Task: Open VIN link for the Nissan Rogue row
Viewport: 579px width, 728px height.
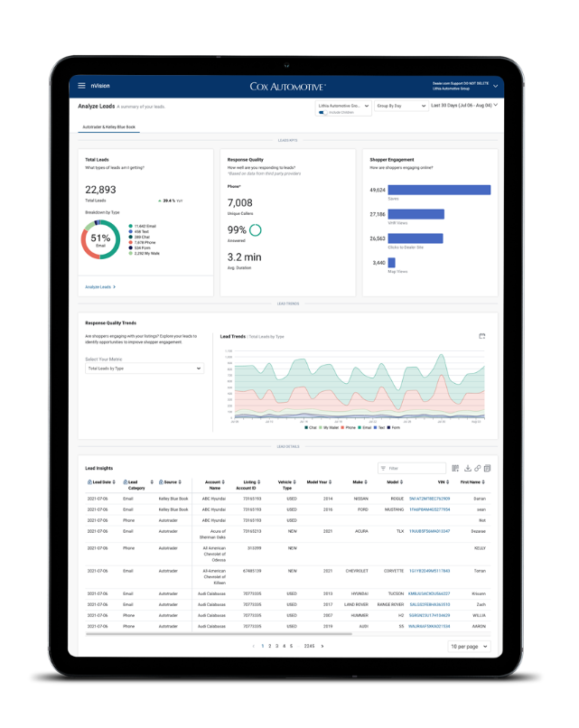Action: click(429, 499)
